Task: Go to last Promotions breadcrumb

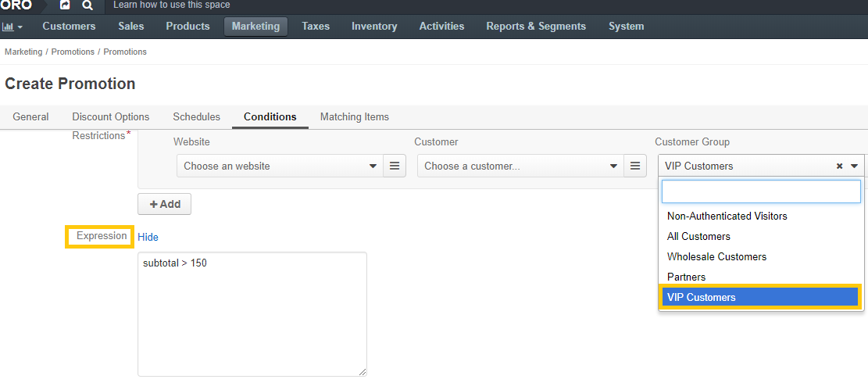Action: [x=125, y=52]
